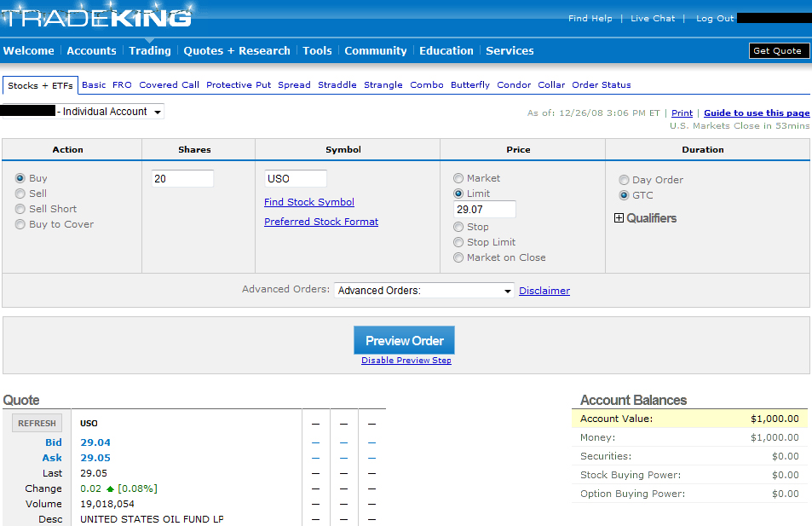Screen dimensions: 812x526
Task: Open Preferred Stock Format link
Action: (x=321, y=222)
